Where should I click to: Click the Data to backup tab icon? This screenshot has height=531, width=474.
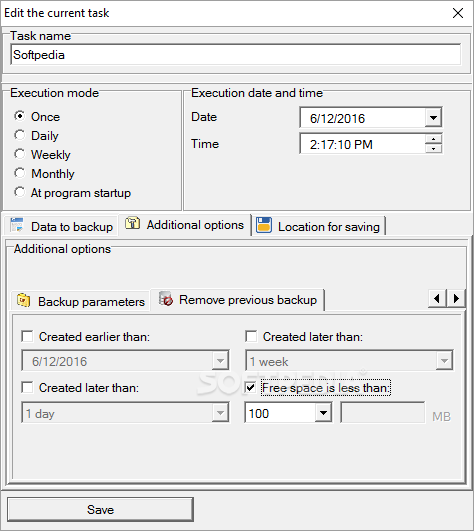[x=17, y=226]
